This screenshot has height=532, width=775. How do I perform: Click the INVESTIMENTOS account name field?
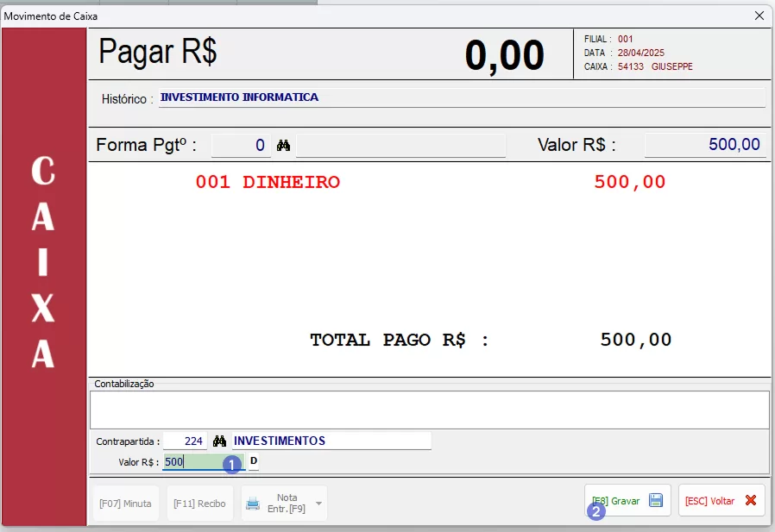tap(331, 441)
